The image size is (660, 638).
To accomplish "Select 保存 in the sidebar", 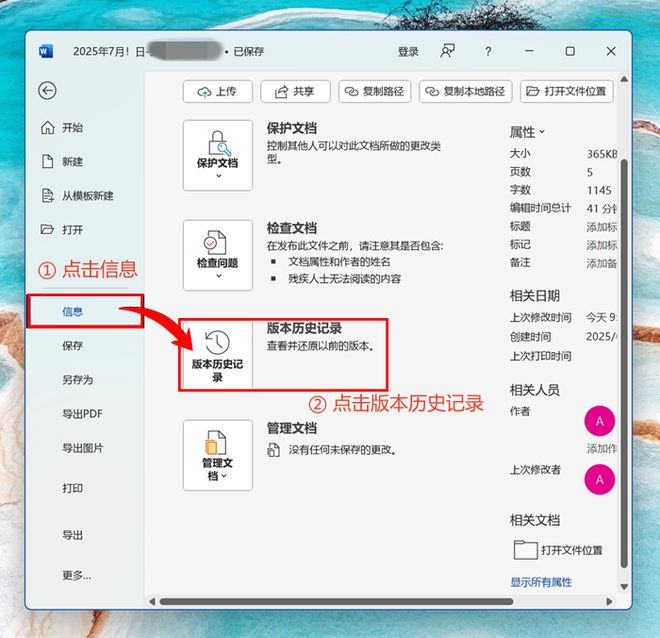I will [72, 346].
